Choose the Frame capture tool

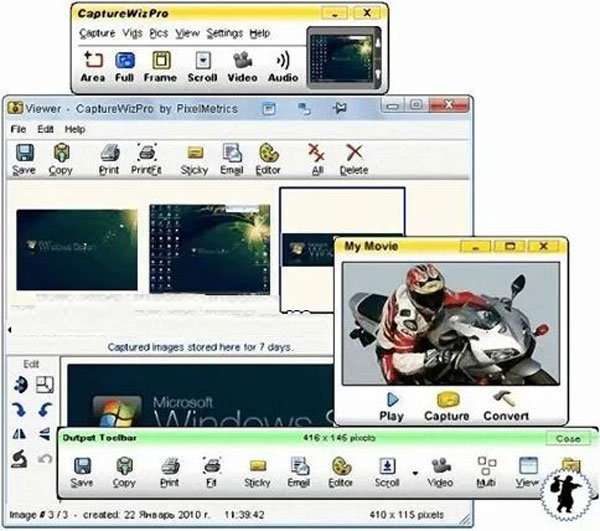[161, 67]
